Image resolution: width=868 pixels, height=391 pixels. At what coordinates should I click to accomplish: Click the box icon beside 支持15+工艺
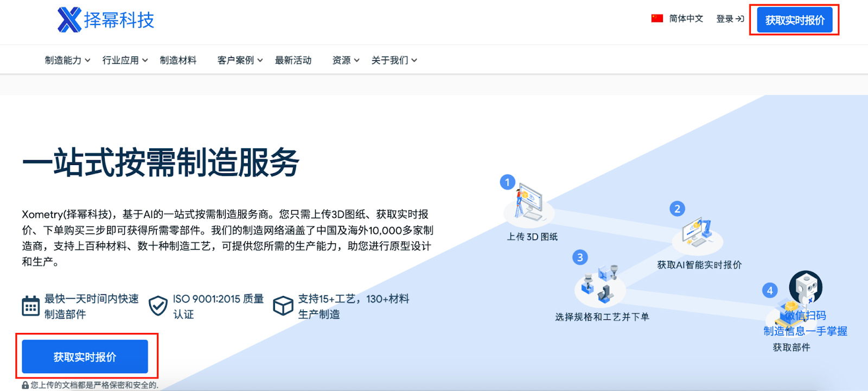coord(283,306)
